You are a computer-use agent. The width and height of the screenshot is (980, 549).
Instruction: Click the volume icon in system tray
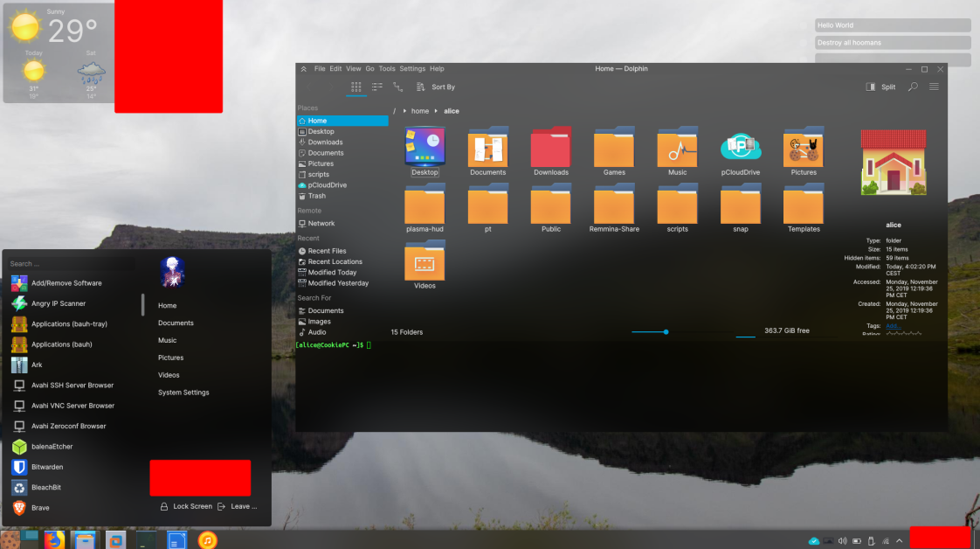[x=843, y=541]
